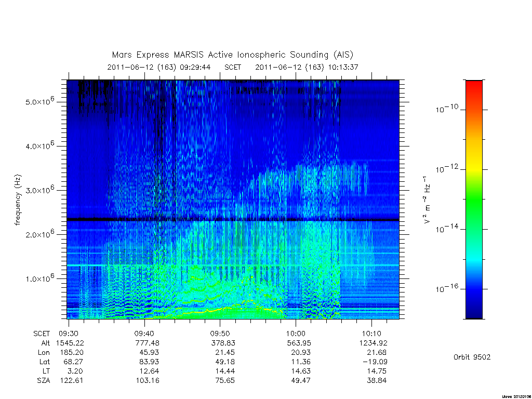Click latitude value '-19.09'

375,362
